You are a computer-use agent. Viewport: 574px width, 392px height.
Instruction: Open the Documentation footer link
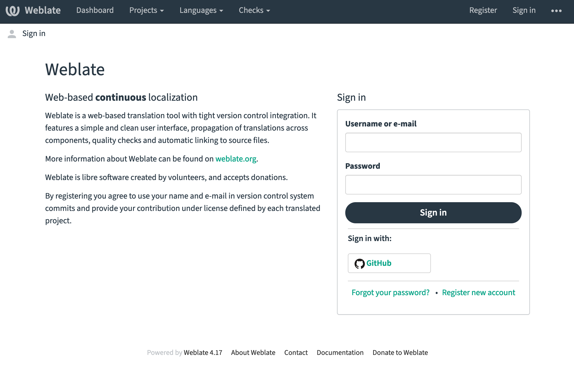[x=340, y=353]
